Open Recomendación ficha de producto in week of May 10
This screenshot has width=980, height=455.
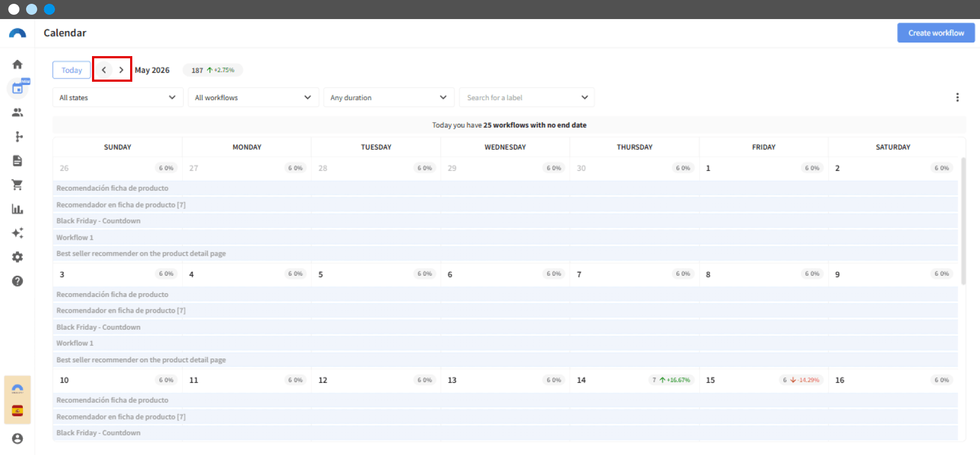pyautogui.click(x=505, y=400)
